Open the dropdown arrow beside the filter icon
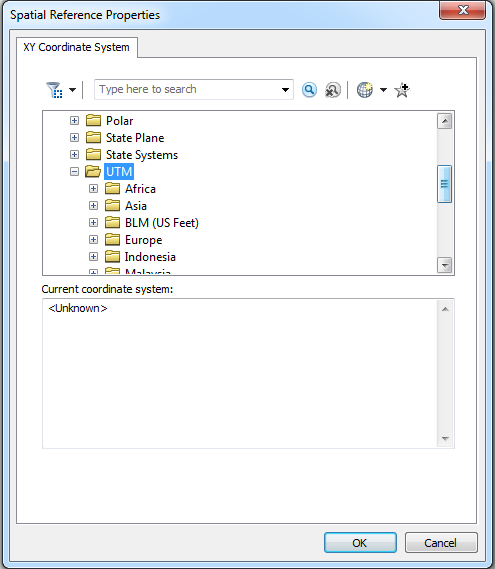This screenshot has height=569, width=495. coord(73,90)
